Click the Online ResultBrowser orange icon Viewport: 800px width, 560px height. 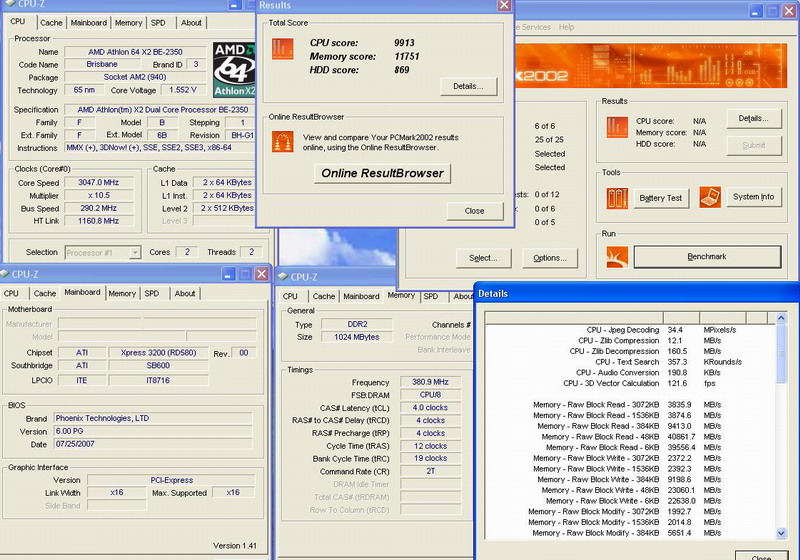(x=283, y=141)
